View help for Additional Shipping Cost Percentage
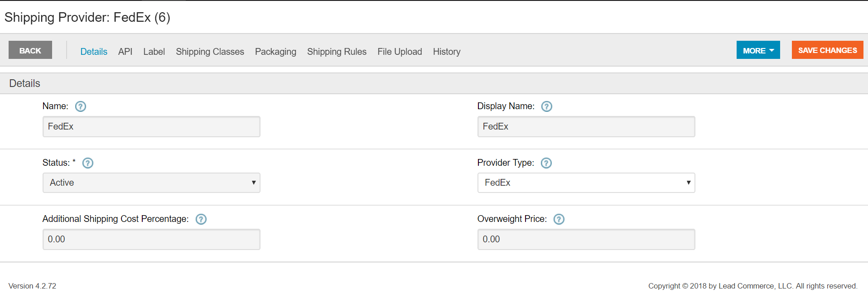 (x=201, y=219)
